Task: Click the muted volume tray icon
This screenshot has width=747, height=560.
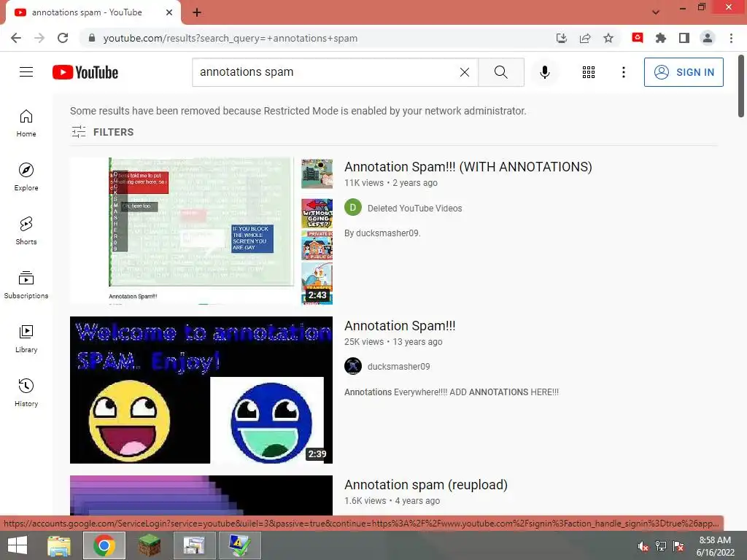Action: click(643, 546)
